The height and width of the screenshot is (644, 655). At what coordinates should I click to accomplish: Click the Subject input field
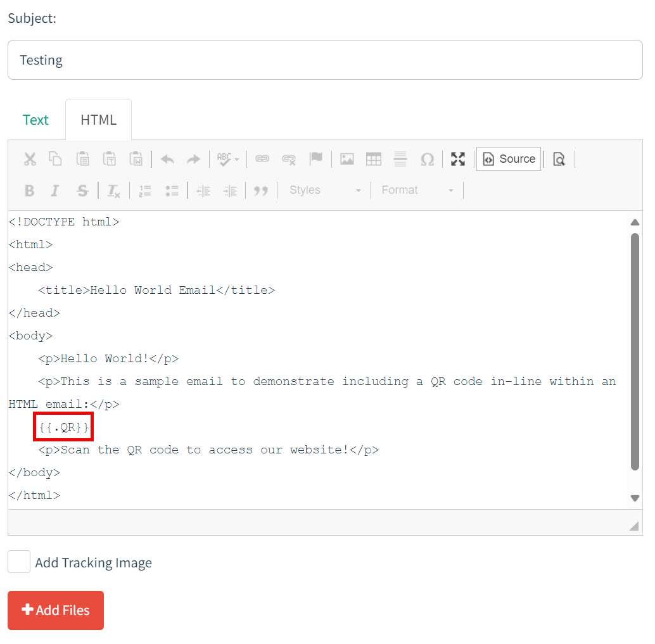point(325,60)
